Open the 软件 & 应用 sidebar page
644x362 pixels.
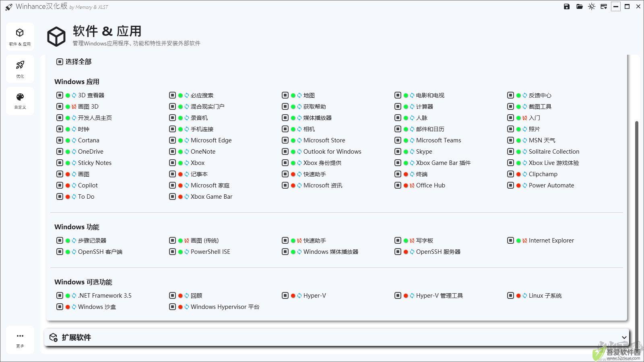[20, 37]
